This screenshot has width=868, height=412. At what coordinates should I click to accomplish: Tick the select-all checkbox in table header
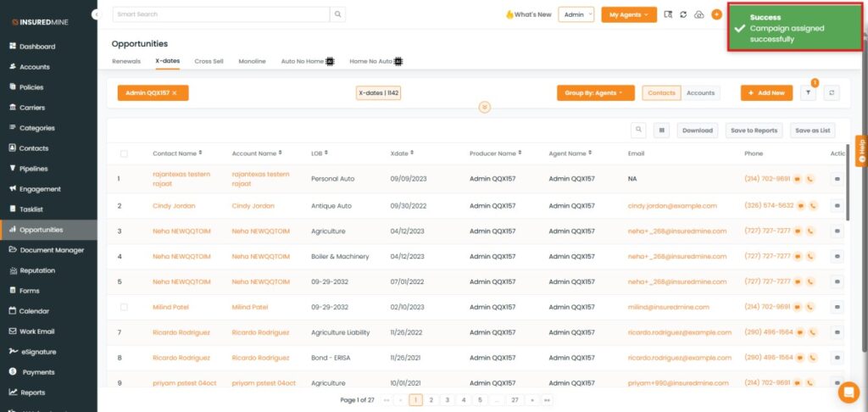tap(124, 153)
